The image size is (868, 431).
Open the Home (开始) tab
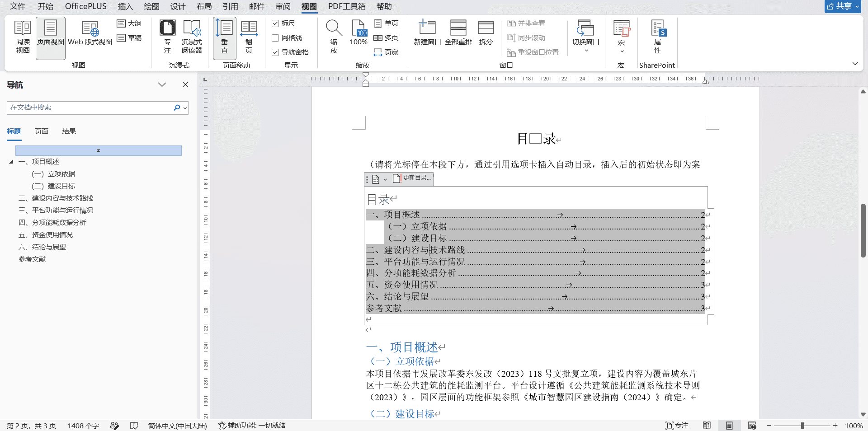[45, 6]
